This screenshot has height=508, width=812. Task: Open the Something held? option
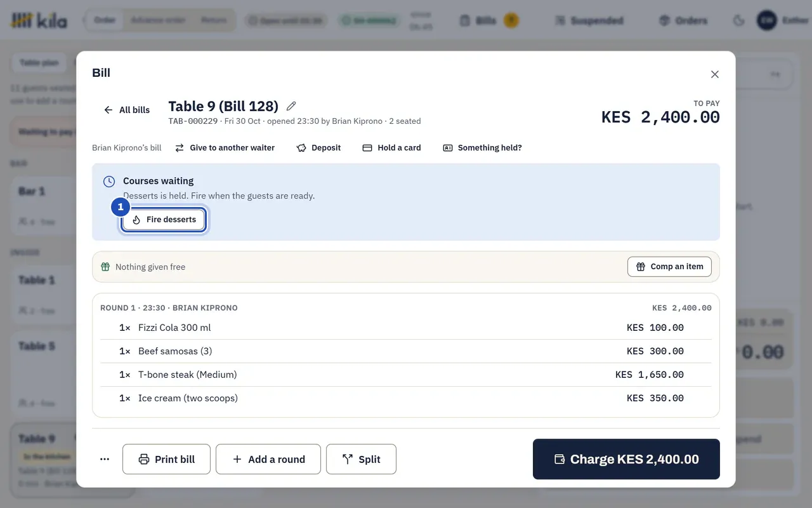pyautogui.click(x=482, y=148)
